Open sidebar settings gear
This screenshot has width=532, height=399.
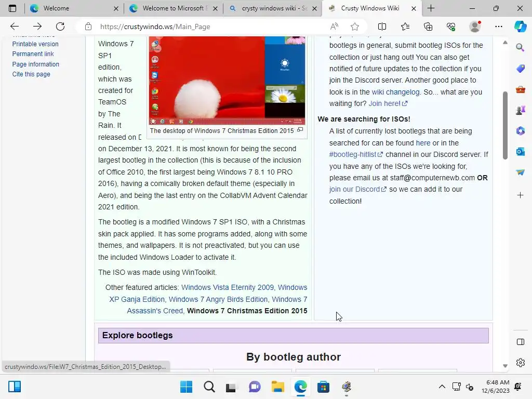click(x=521, y=363)
